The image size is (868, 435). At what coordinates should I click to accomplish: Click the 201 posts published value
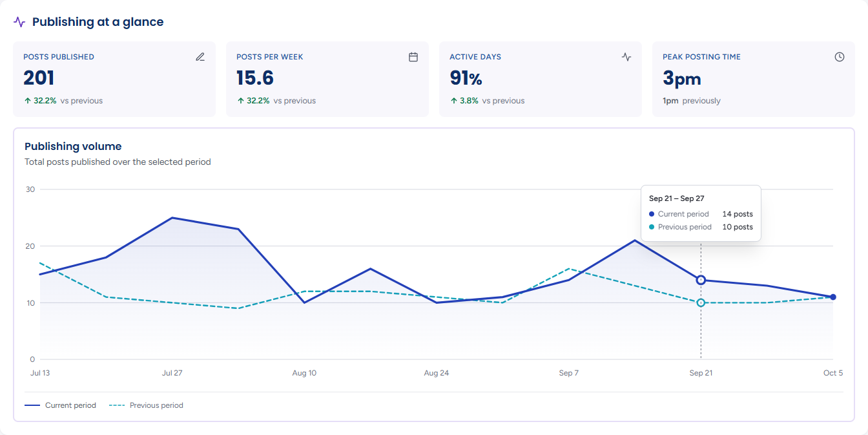tap(39, 78)
